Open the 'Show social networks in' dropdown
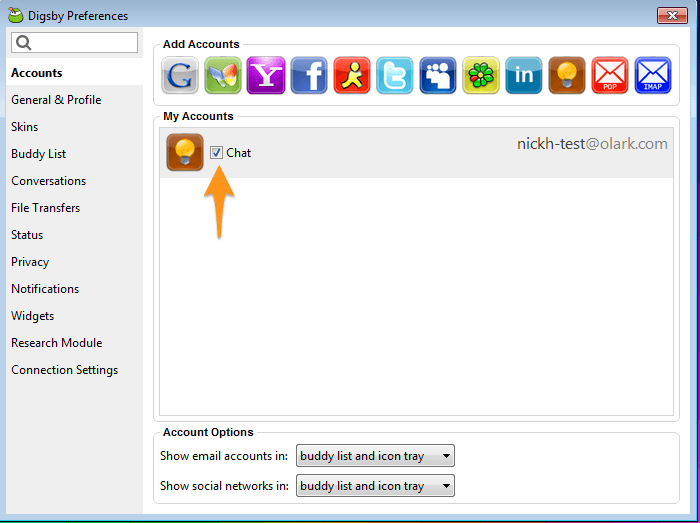This screenshot has height=523, width=700. tap(375, 486)
